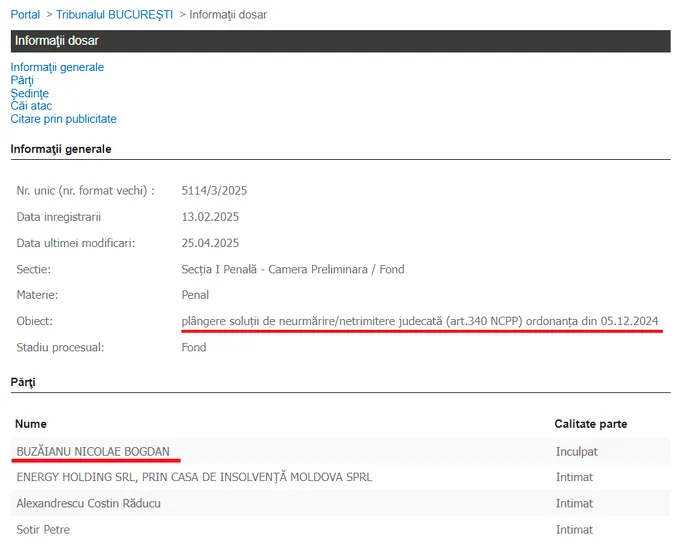700x546 pixels.
Task: Select the Sotir Petre party row
Action: click(44, 529)
